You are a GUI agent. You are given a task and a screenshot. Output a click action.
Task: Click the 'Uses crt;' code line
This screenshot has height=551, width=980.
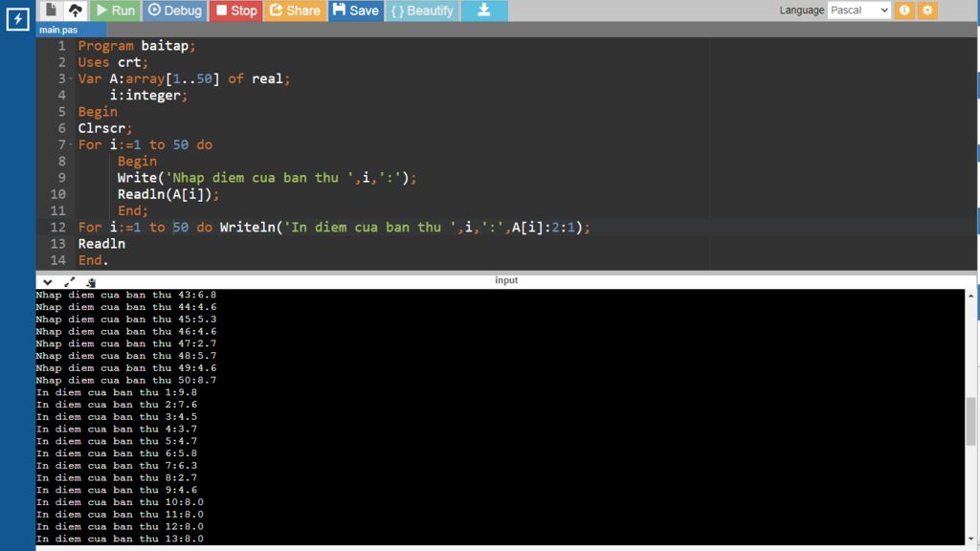pos(113,62)
